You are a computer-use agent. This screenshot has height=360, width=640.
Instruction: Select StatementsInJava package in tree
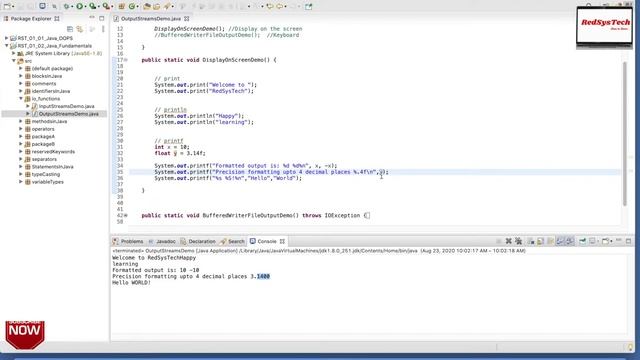pyautogui.click(x=52, y=167)
